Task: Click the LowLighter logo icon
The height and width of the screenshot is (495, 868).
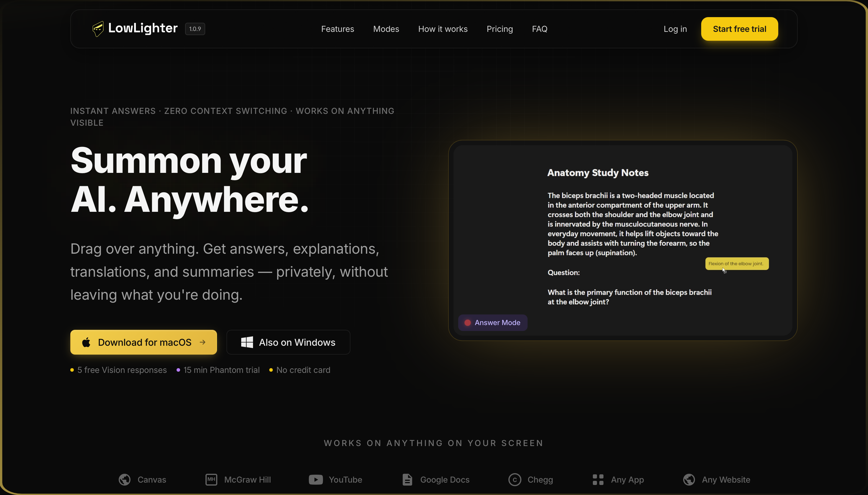Action: [x=98, y=29]
